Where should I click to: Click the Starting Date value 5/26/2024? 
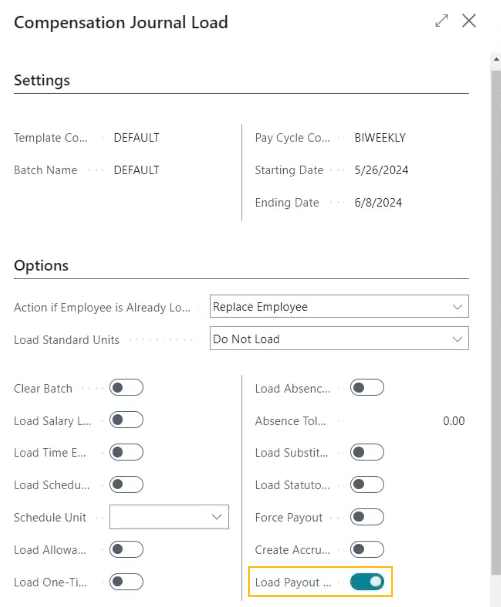point(381,170)
